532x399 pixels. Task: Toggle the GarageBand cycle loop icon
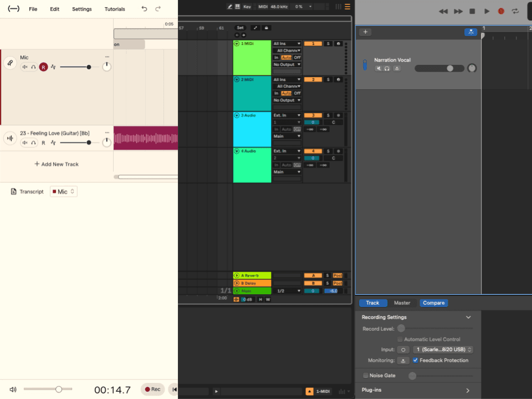pyautogui.click(x=515, y=11)
